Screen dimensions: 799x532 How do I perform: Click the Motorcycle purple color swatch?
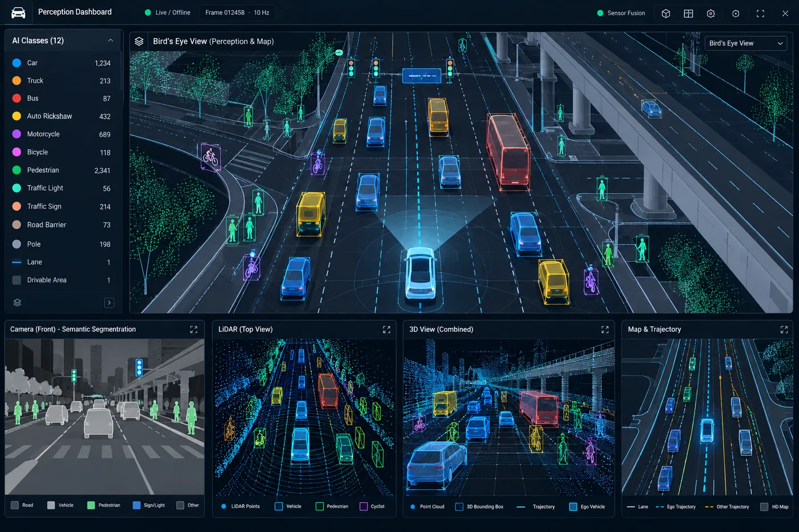(x=17, y=134)
